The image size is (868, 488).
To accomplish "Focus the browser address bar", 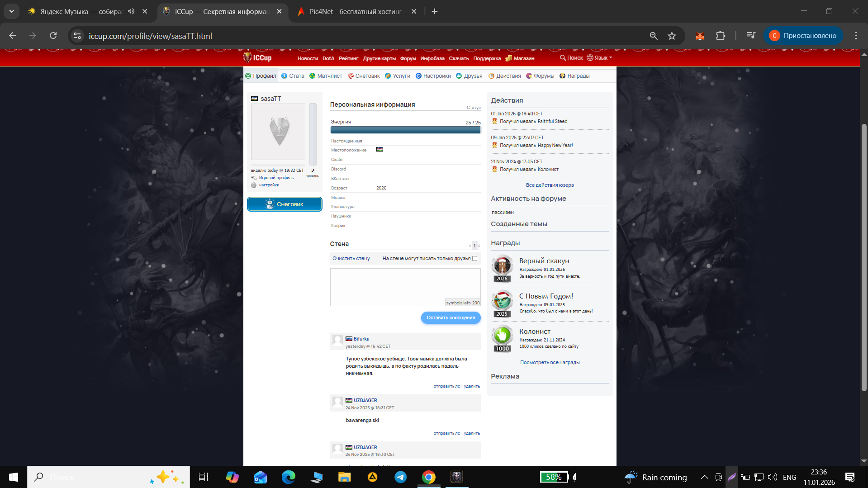I will 362,36.
